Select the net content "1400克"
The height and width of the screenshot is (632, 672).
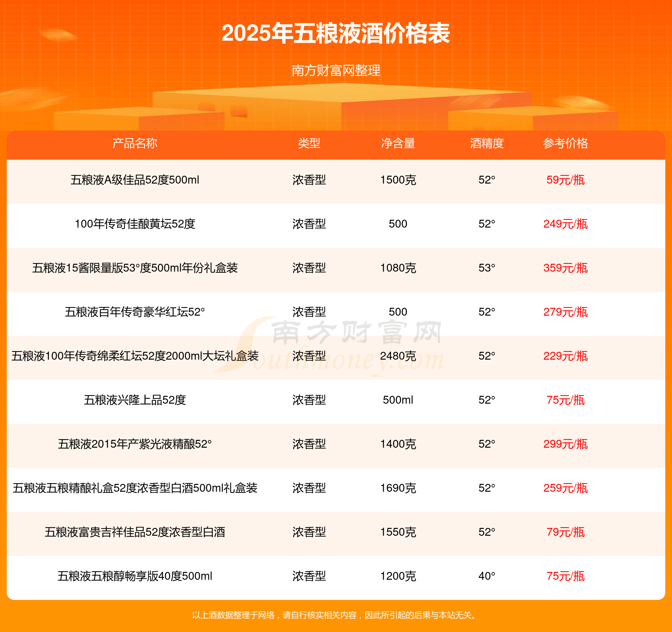click(398, 444)
